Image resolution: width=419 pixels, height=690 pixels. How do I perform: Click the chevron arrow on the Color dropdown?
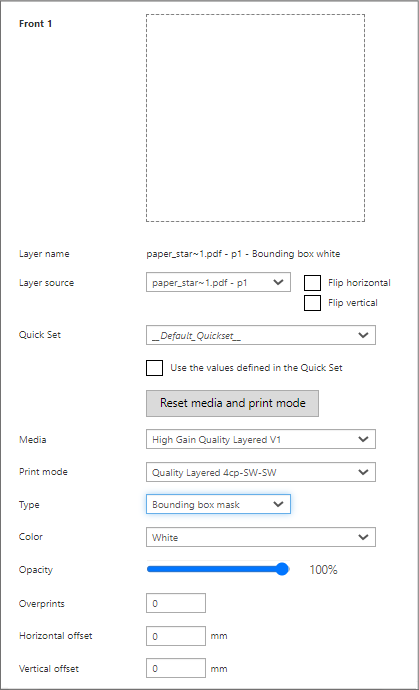pos(363,537)
